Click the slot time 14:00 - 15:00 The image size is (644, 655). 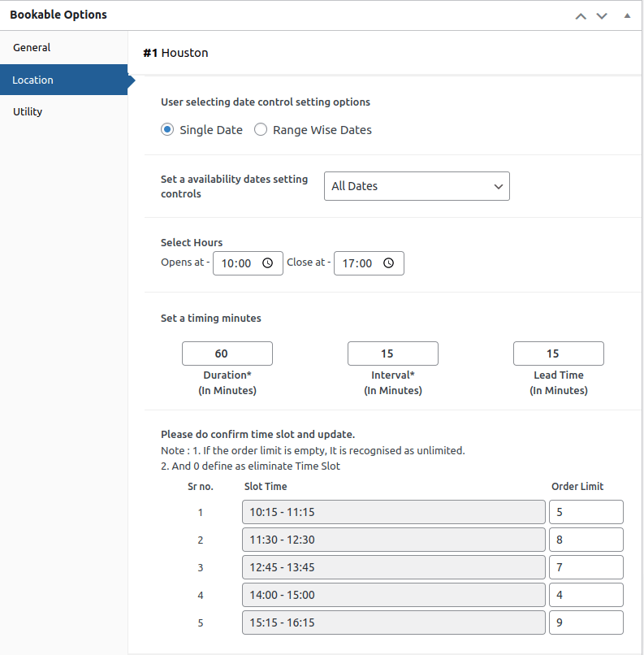393,595
